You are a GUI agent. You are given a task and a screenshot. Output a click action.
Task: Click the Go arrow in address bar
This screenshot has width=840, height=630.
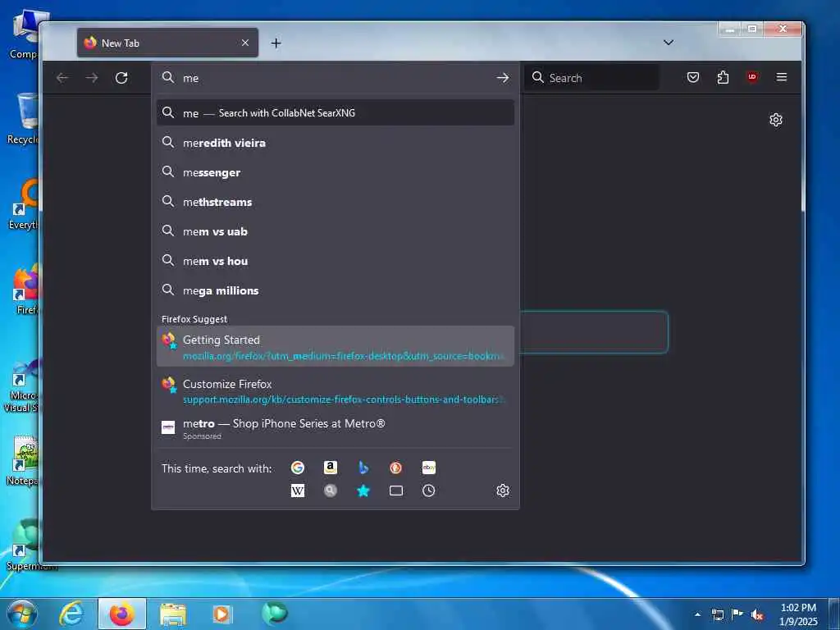pos(503,78)
